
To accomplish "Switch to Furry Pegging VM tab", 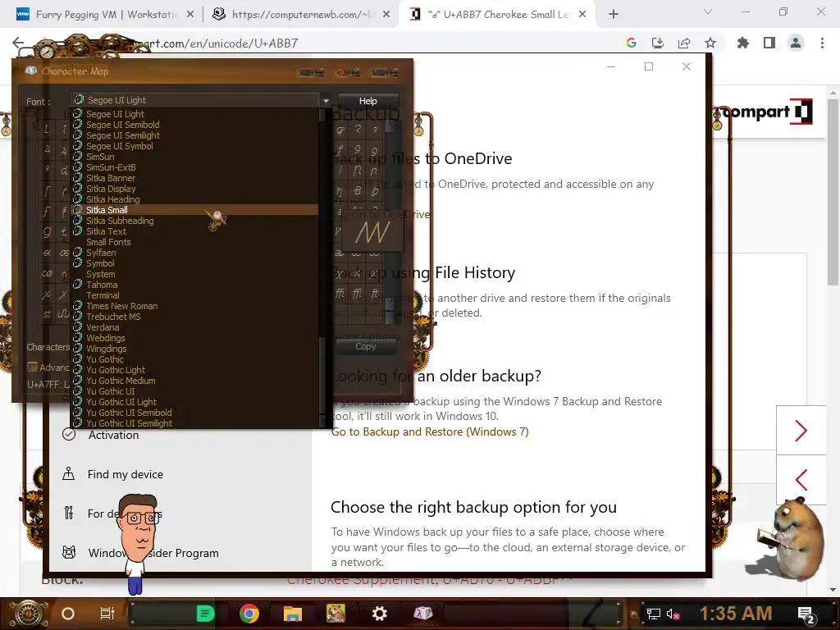I will (106, 15).
